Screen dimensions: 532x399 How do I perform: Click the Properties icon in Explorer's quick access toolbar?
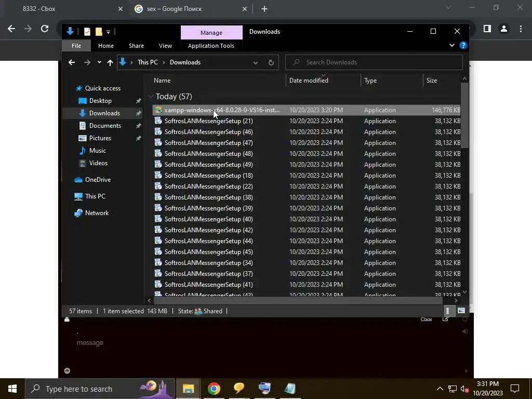click(87, 32)
